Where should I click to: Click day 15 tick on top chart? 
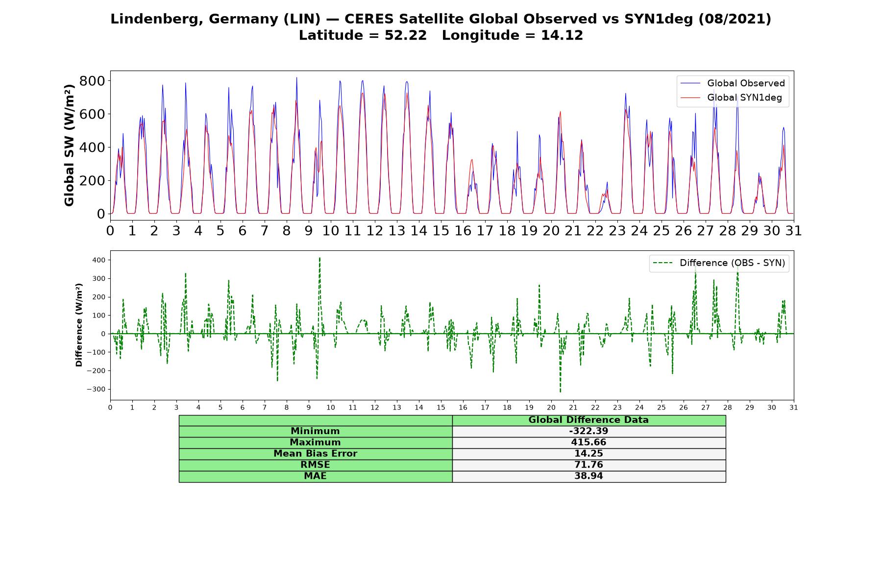(x=441, y=231)
